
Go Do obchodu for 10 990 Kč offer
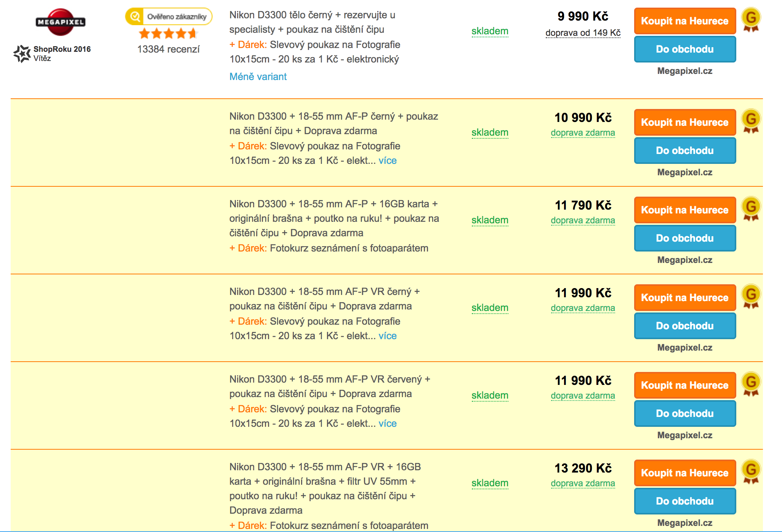(685, 151)
